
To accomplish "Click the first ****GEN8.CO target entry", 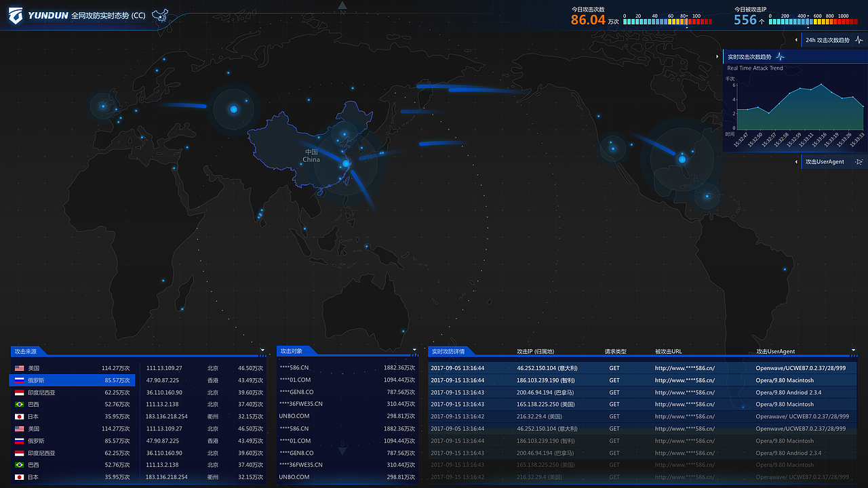I will click(296, 392).
